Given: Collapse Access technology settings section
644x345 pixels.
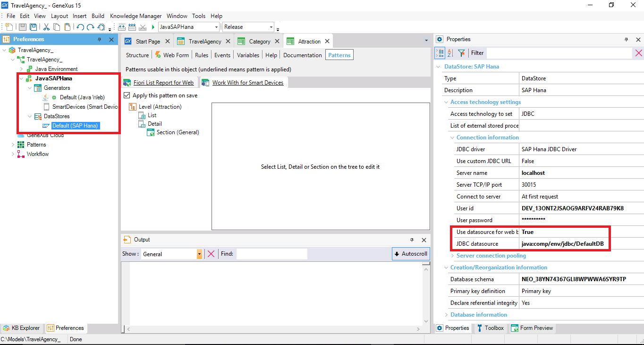Looking at the screenshot, I should (x=447, y=102).
